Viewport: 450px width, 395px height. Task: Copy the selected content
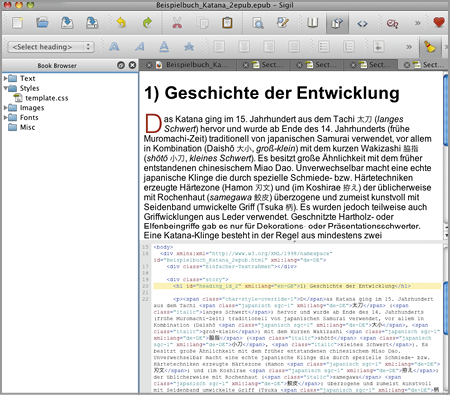tap(202, 23)
